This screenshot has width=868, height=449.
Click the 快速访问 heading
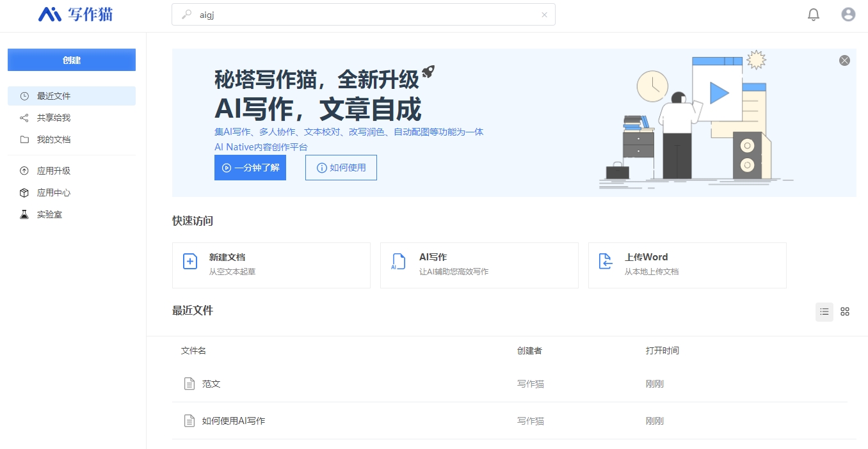193,221
